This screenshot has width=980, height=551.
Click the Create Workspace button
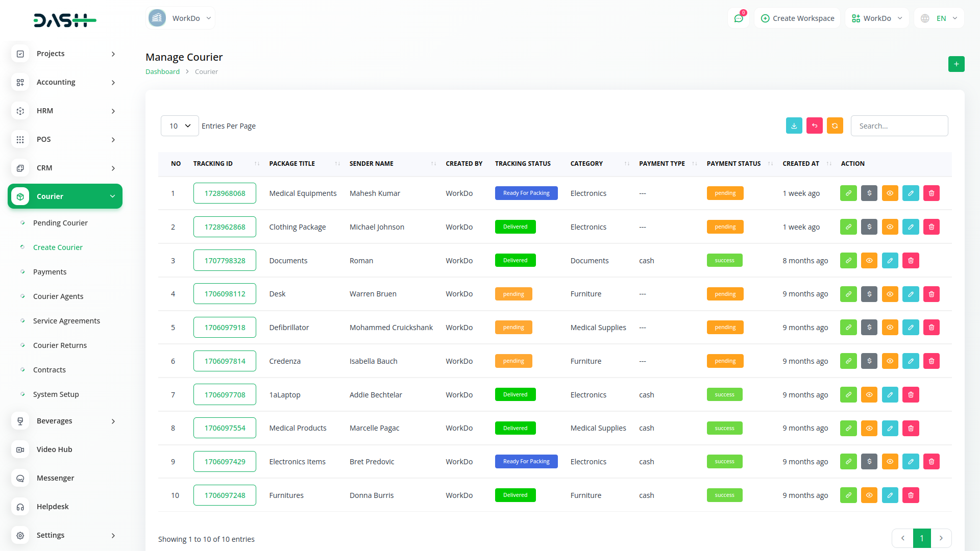tap(797, 18)
